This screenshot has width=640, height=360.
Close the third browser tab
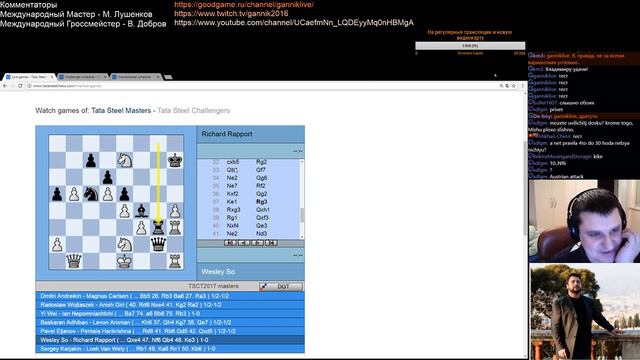pyautogui.click(x=158, y=77)
